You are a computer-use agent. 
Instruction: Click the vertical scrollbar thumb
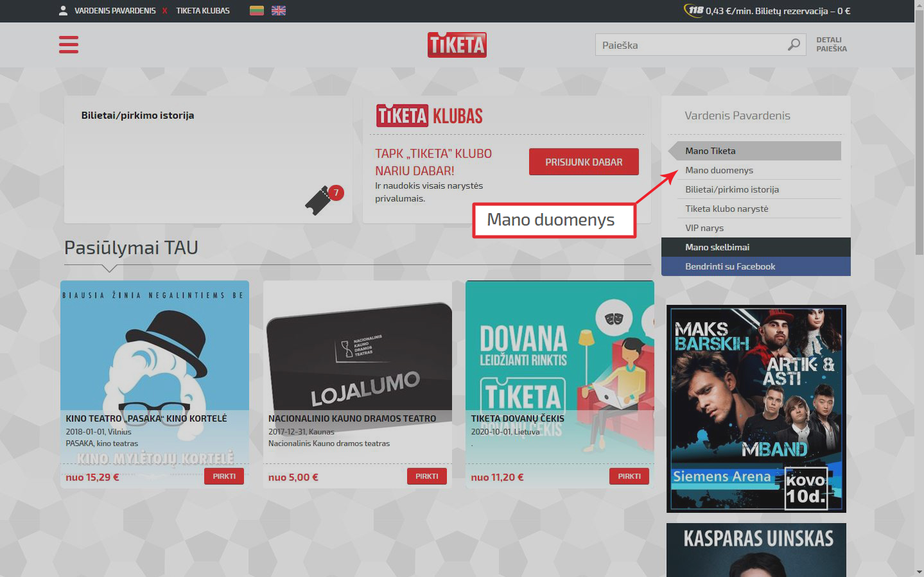pyautogui.click(x=919, y=133)
